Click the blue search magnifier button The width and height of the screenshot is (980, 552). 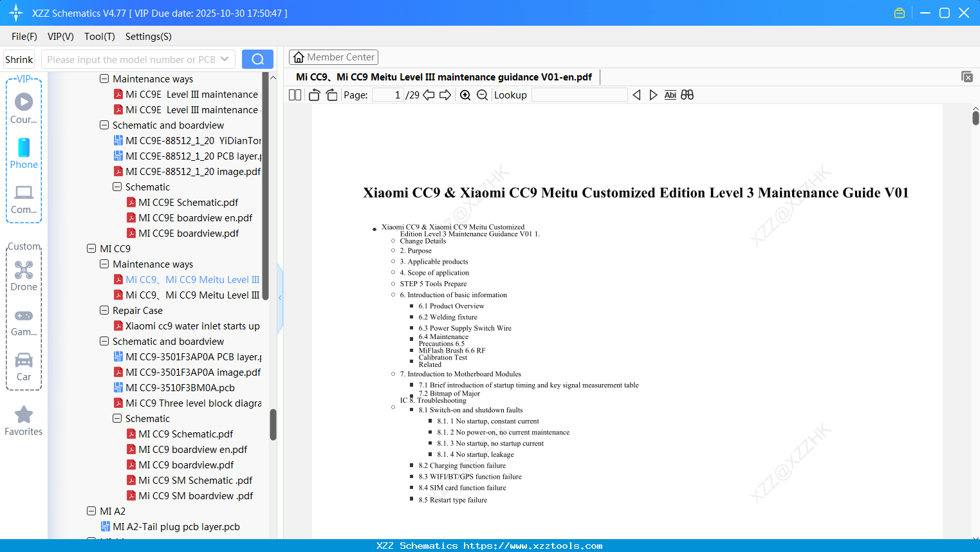[257, 59]
